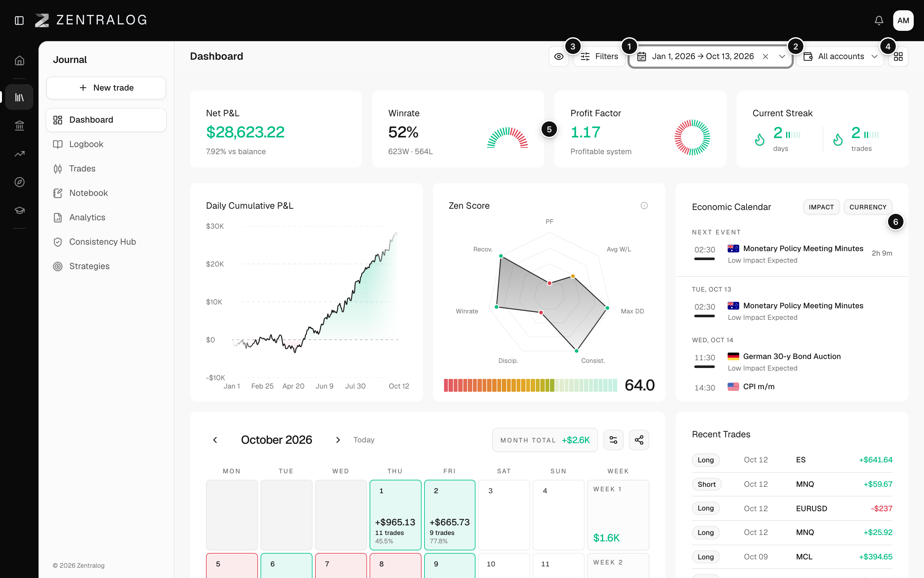924x578 pixels.
Task: Open Notebook in Journal menu
Action: click(106, 193)
